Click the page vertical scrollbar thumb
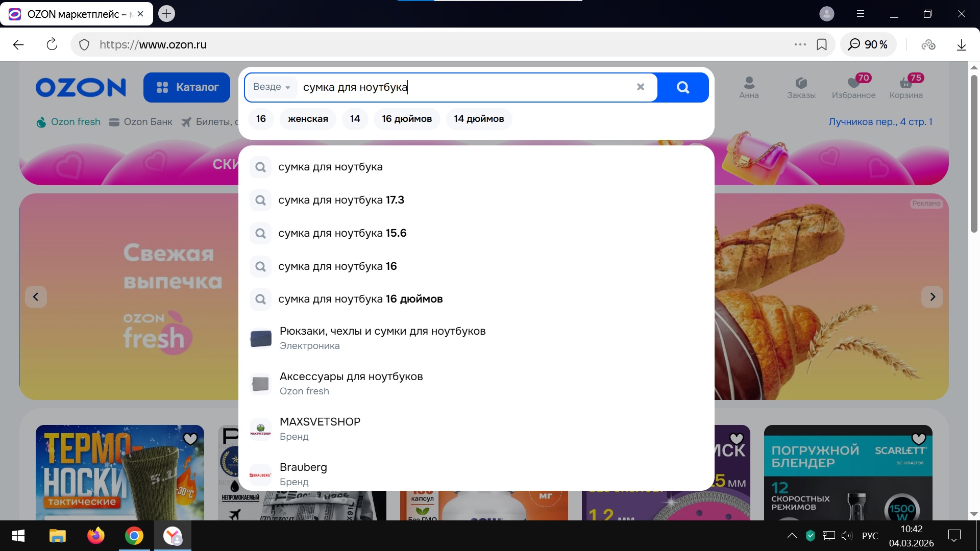The width and height of the screenshot is (980, 551). coord(973,153)
